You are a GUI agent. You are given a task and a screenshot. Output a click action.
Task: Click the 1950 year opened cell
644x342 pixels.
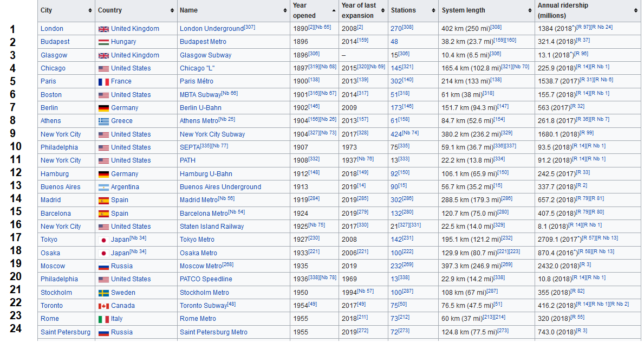click(x=301, y=293)
